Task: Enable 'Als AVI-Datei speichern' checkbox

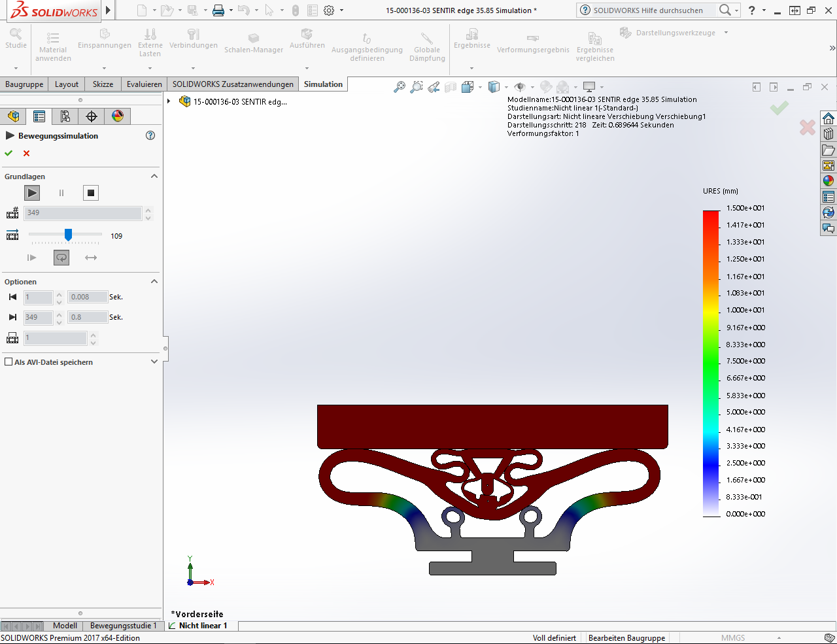Action: click(9, 362)
